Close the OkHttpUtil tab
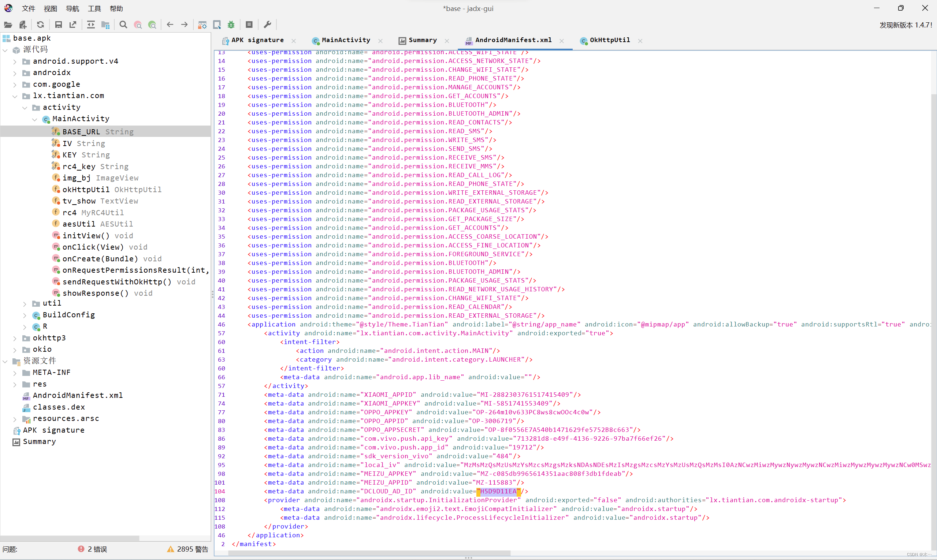The image size is (937, 560). 640,41
